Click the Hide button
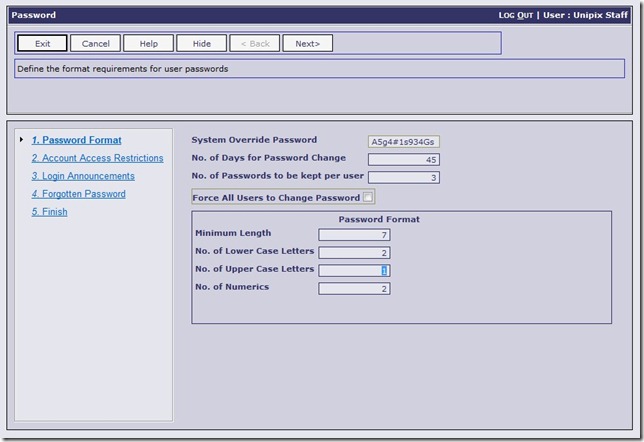This screenshot has width=644, height=442. [201, 44]
